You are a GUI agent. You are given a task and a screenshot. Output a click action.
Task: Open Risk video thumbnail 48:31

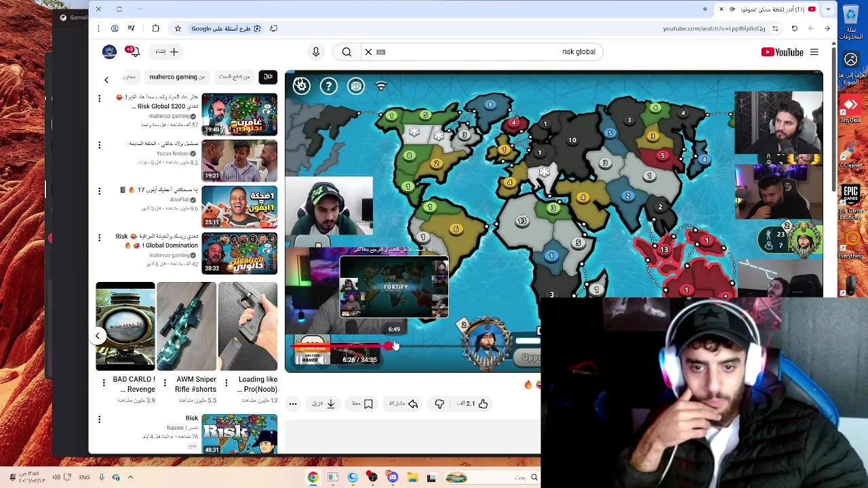tap(239, 434)
